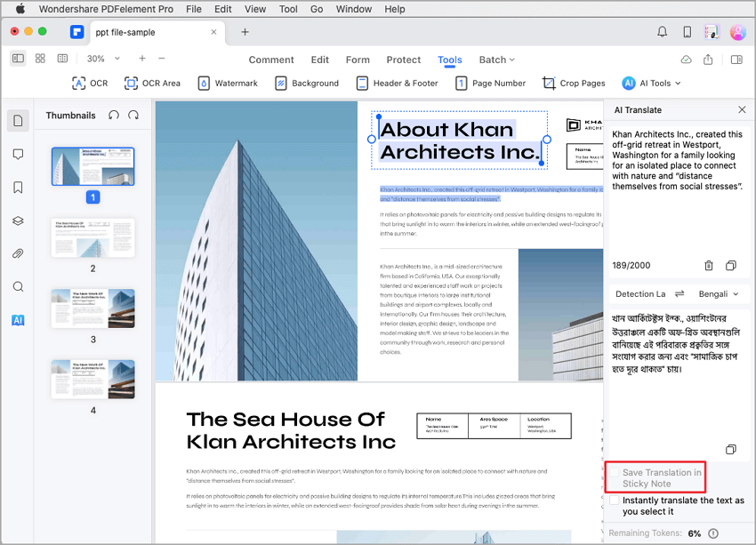Open the Apple menu
This screenshot has height=545, width=756.
pyautogui.click(x=20, y=9)
